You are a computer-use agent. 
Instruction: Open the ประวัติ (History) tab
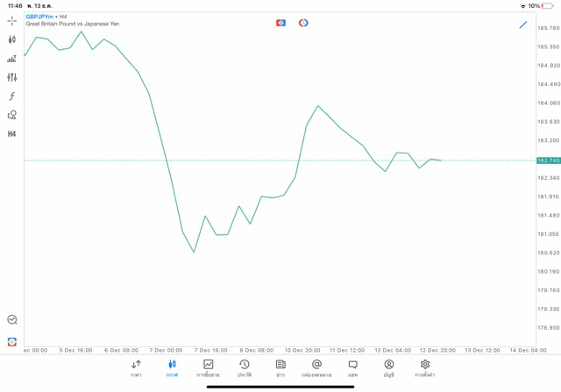(245, 368)
